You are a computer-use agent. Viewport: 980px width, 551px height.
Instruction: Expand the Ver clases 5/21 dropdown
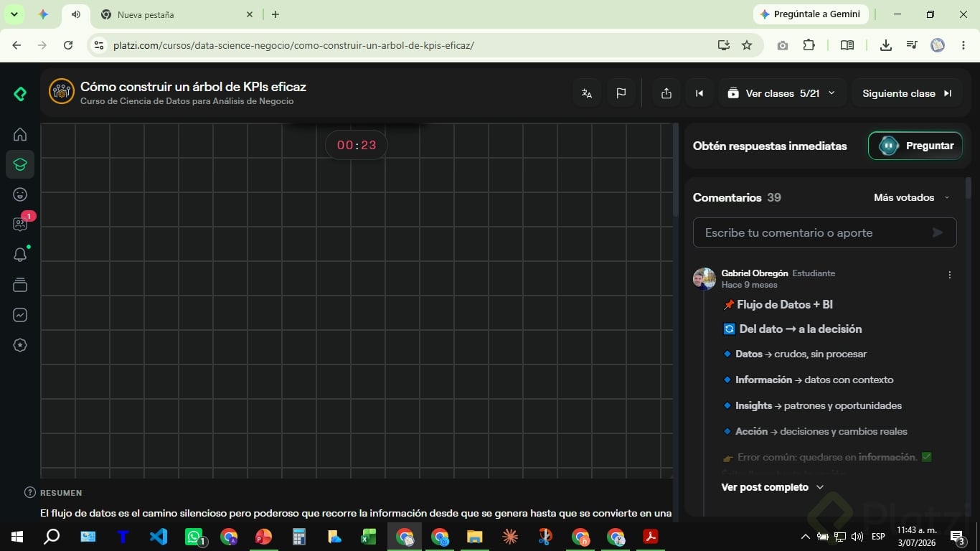(x=783, y=93)
